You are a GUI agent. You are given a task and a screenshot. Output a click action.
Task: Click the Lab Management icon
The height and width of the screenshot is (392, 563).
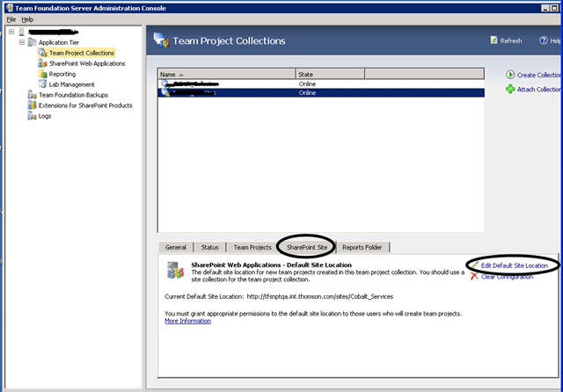pyautogui.click(x=43, y=84)
